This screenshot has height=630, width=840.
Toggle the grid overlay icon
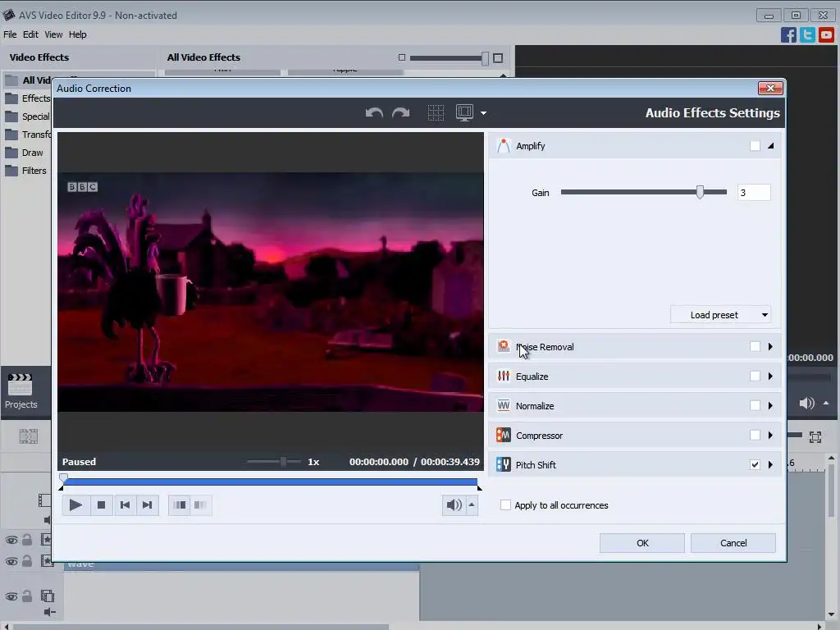436,112
